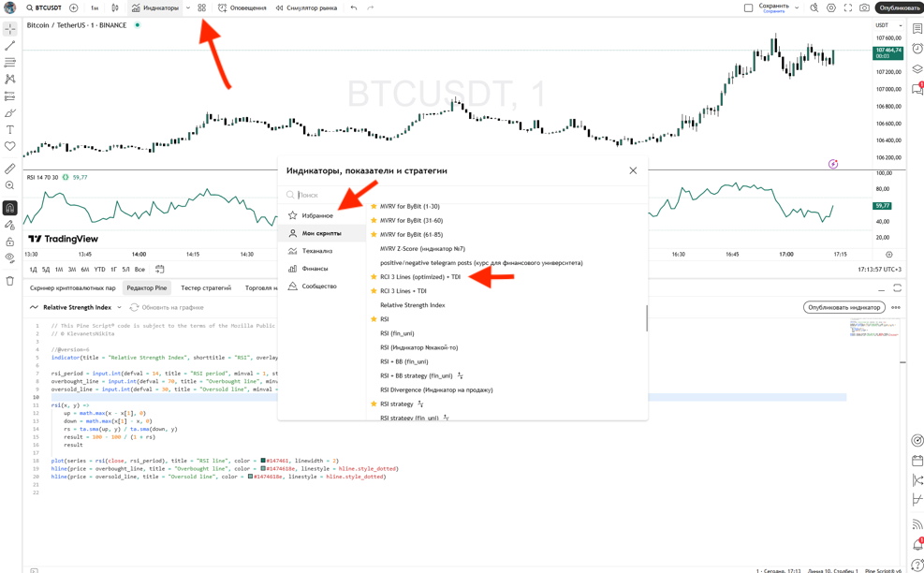Click the Опубликовать индикатор button
924x573 pixels.
tap(843, 307)
